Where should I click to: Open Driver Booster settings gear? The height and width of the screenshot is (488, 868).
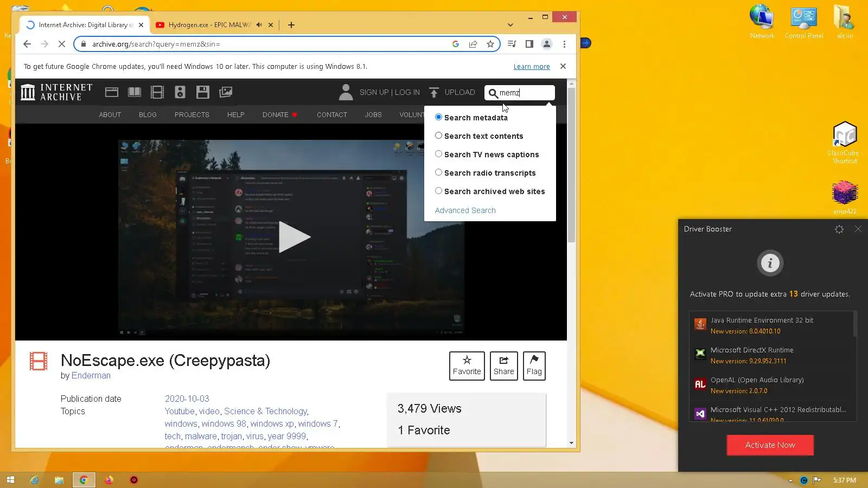(839, 229)
